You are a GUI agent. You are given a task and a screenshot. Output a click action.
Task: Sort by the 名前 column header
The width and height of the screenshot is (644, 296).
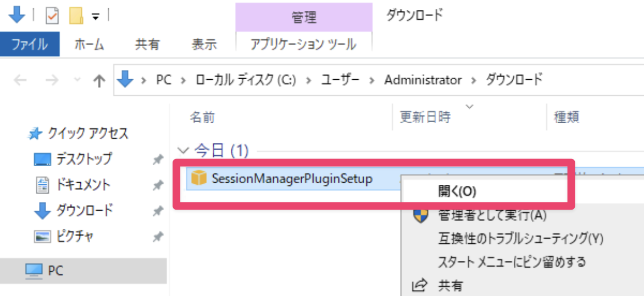pos(202,117)
